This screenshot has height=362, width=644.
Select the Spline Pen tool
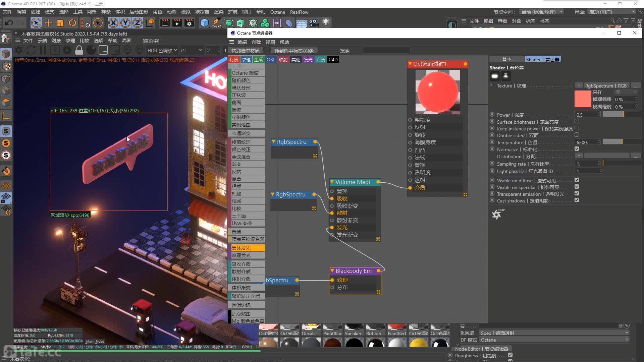(x=217, y=23)
